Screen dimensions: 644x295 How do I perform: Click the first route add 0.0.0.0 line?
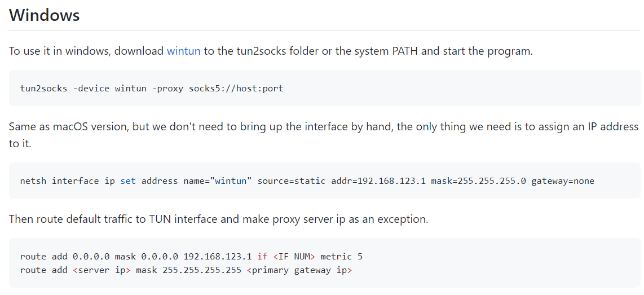click(191, 257)
